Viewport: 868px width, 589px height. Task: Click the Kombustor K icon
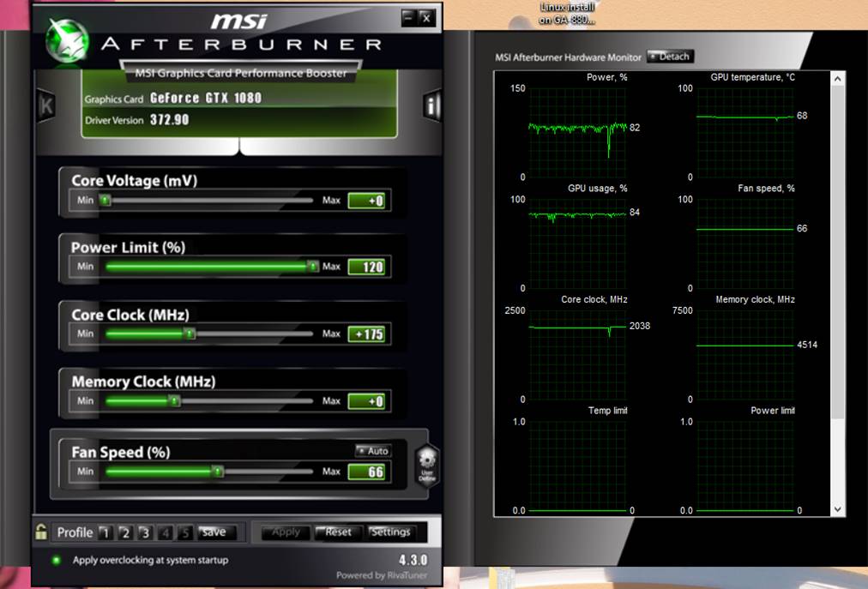point(46,105)
